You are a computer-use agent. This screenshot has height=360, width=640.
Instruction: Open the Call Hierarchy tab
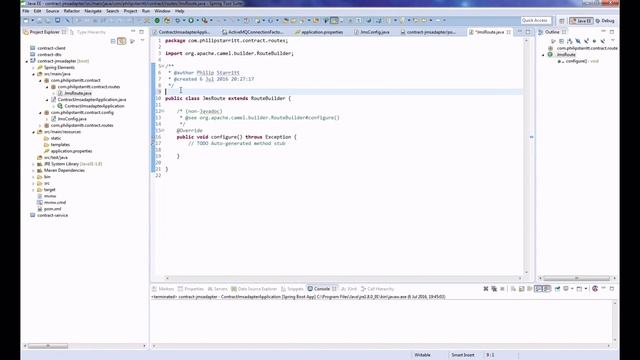click(378, 289)
